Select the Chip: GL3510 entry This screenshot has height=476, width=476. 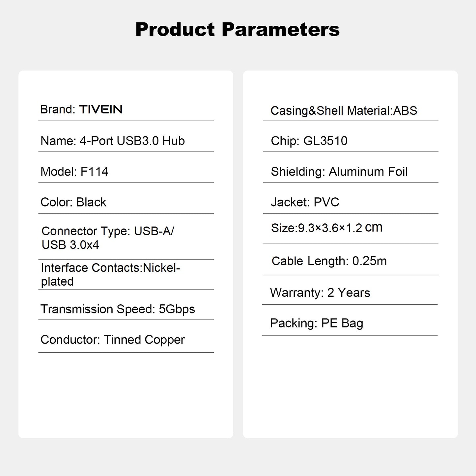point(309,141)
